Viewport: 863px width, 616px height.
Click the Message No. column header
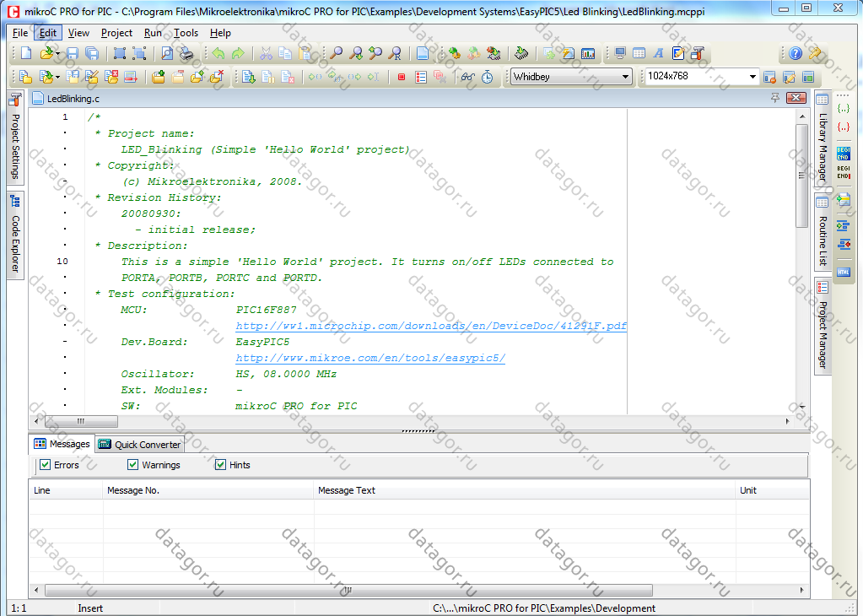click(x=208, y=490)
